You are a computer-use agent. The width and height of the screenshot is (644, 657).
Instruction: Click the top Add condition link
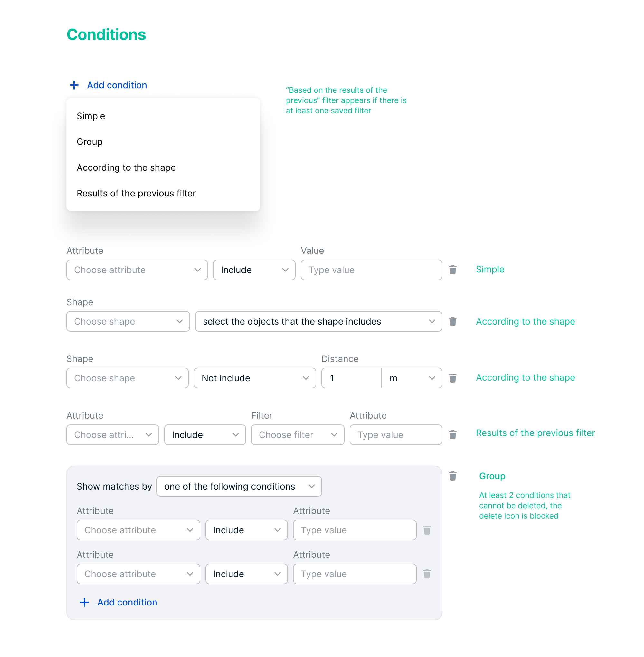click(117, 85)
